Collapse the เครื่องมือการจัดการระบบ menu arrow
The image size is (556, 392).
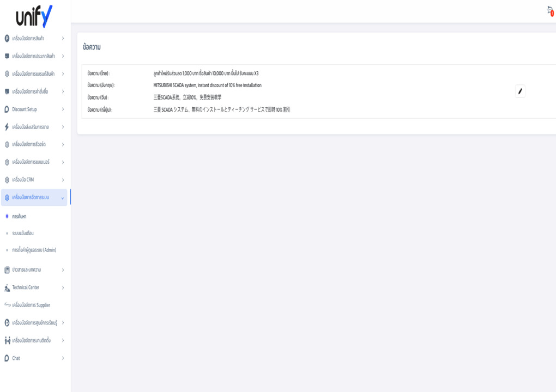click(63, 198)
